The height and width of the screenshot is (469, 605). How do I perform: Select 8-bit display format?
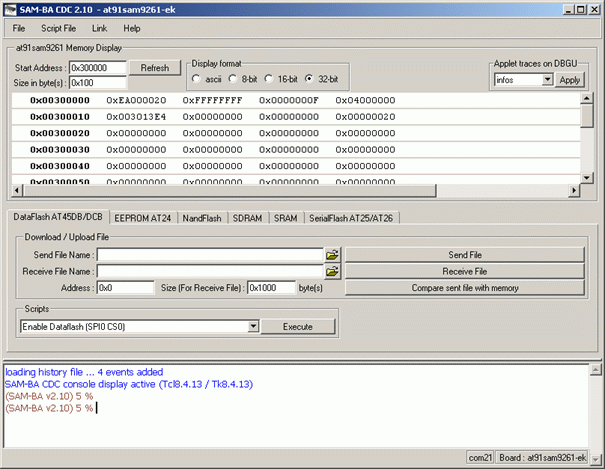click(233, 79)
